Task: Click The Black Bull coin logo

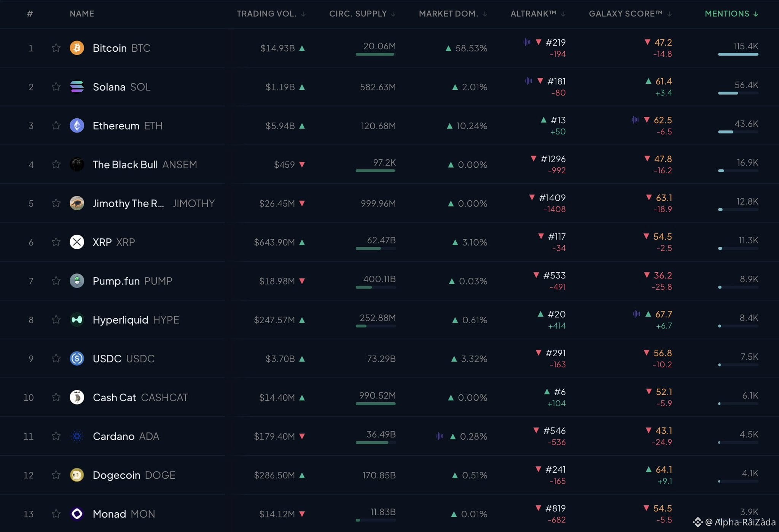Action: click(77, 164)
